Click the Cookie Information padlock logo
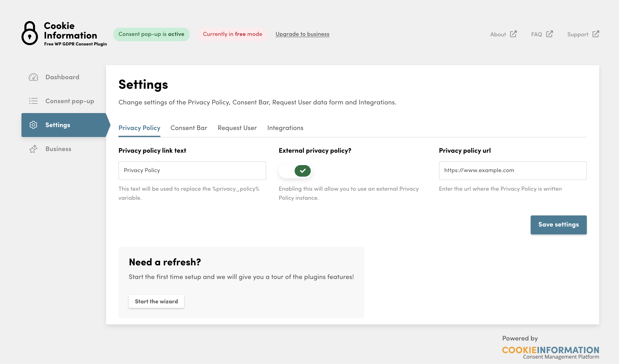This screenshot has width=619, height=364. [x=30, y=33]
